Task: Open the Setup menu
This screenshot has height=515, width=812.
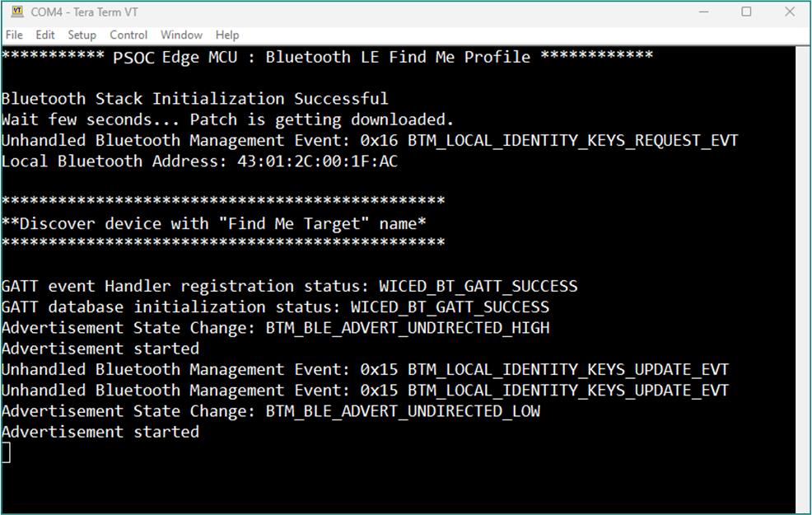Action: coord(82,35)
